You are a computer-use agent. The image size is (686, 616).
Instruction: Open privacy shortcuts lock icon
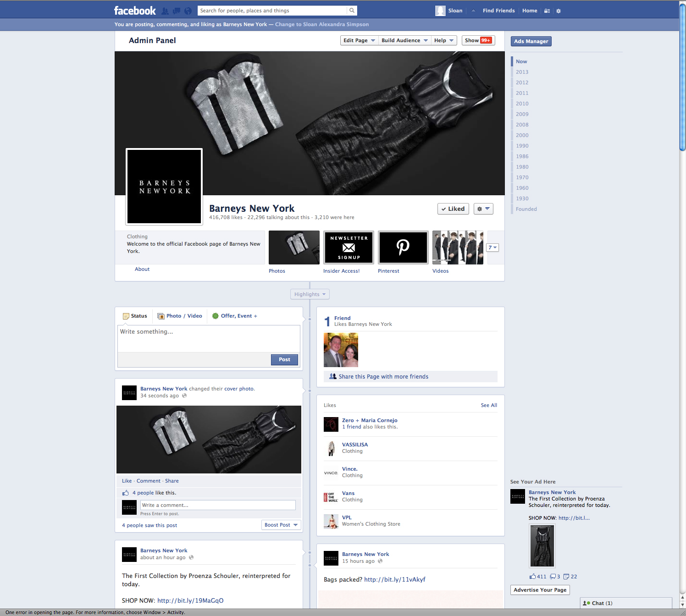(547, 11)
